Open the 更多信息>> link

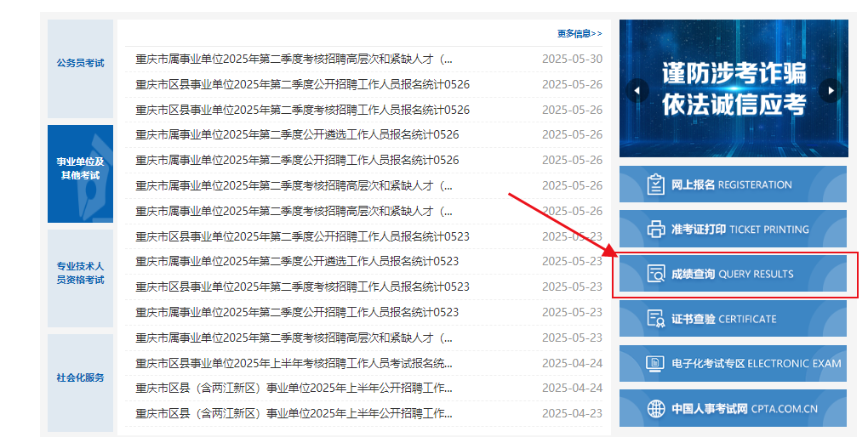click(x=579, y=34)
